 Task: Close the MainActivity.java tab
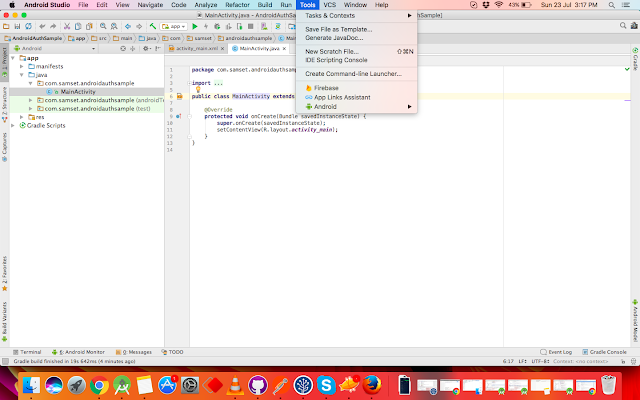(x=284, y=48)
